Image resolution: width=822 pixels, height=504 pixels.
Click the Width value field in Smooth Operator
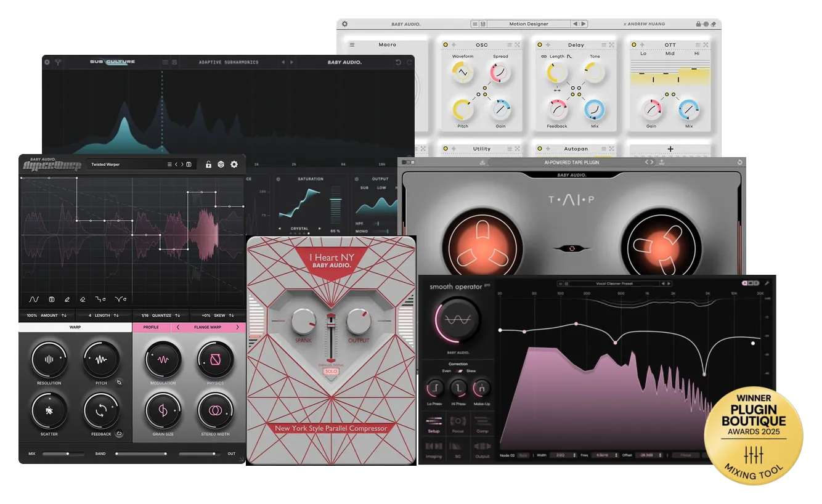563,455
